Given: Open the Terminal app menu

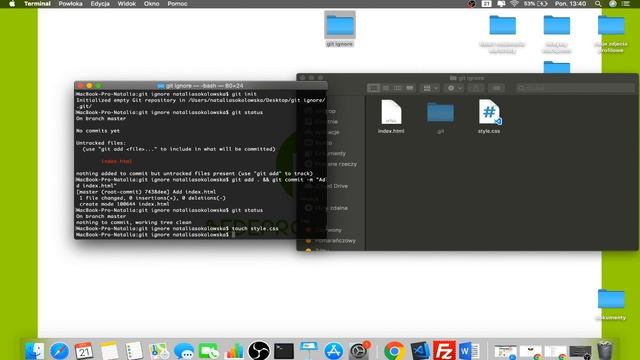Looking at the screenshot, I should pos(37,4).
